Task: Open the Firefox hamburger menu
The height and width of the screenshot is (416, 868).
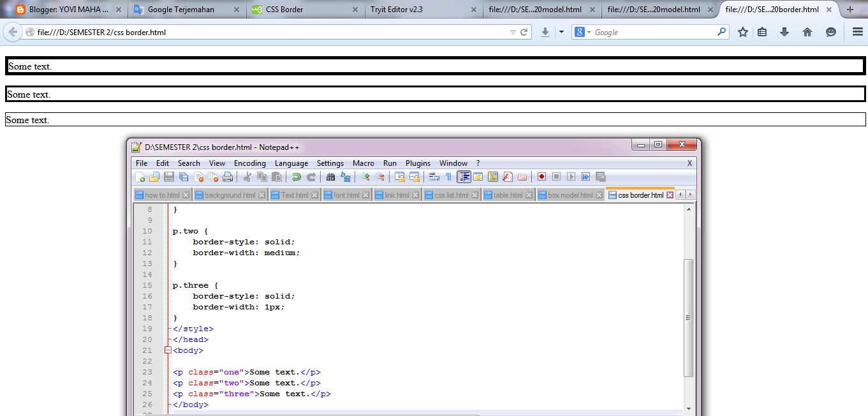Action: click(858, 32)
